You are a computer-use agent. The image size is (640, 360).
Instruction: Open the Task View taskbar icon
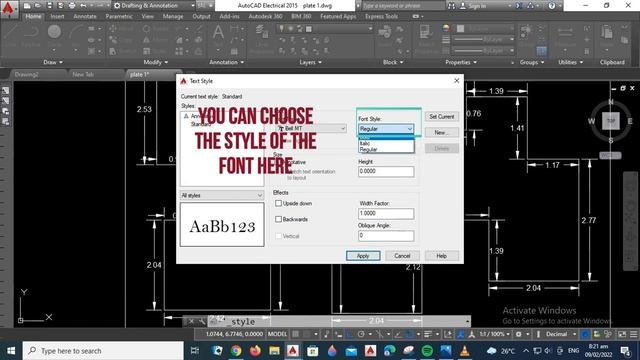[195, 351]
